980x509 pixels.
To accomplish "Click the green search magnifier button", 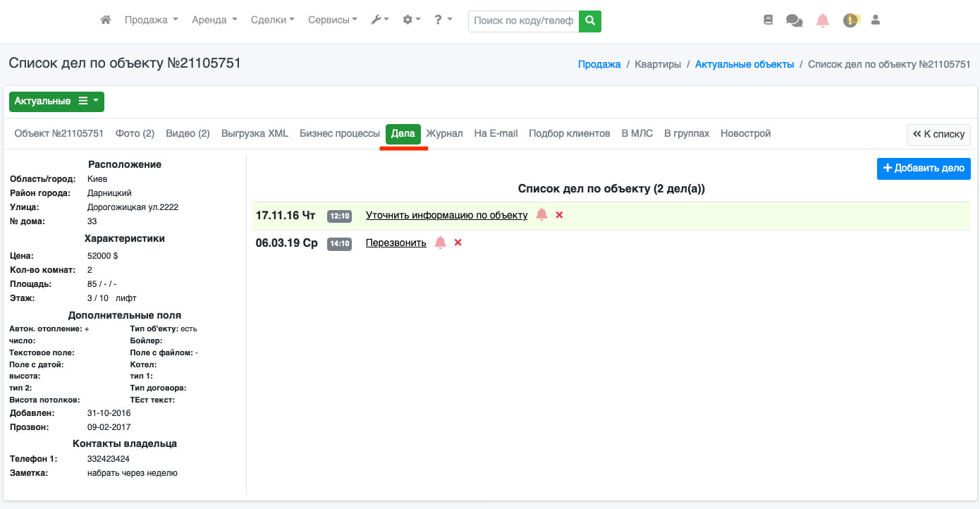I will pyautogui.click(x=589, y=21).
